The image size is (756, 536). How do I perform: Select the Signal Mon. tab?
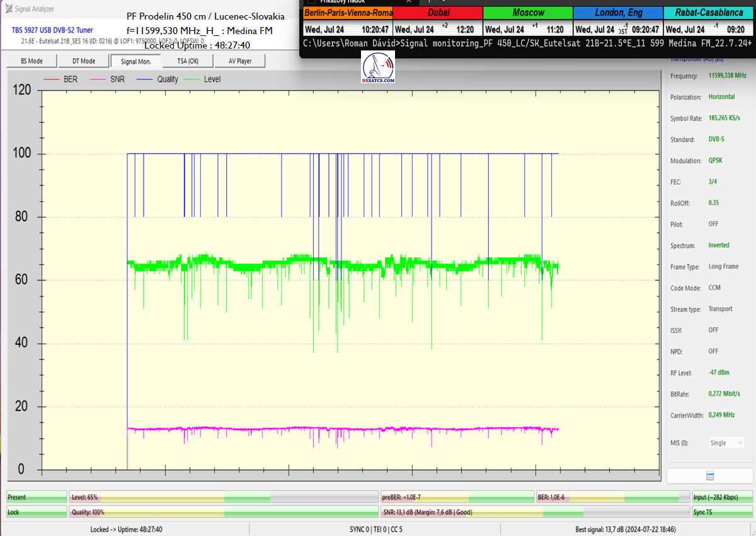[x=135, y=61]
